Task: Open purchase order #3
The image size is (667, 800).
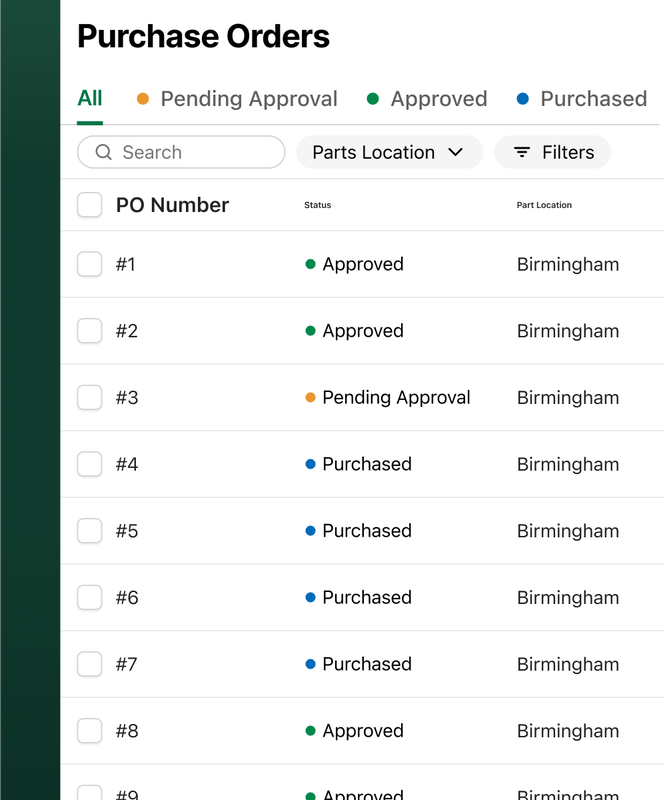Action: (127, 397)
